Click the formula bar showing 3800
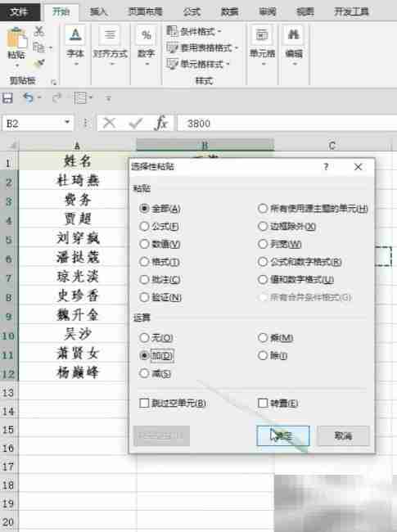 click(287, 123)
